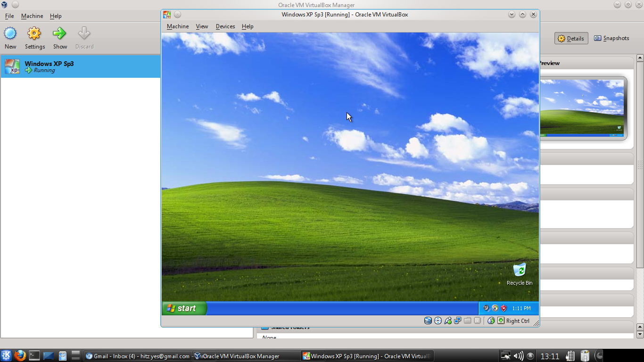Click the VM preview thumbnail

point(582,108)
